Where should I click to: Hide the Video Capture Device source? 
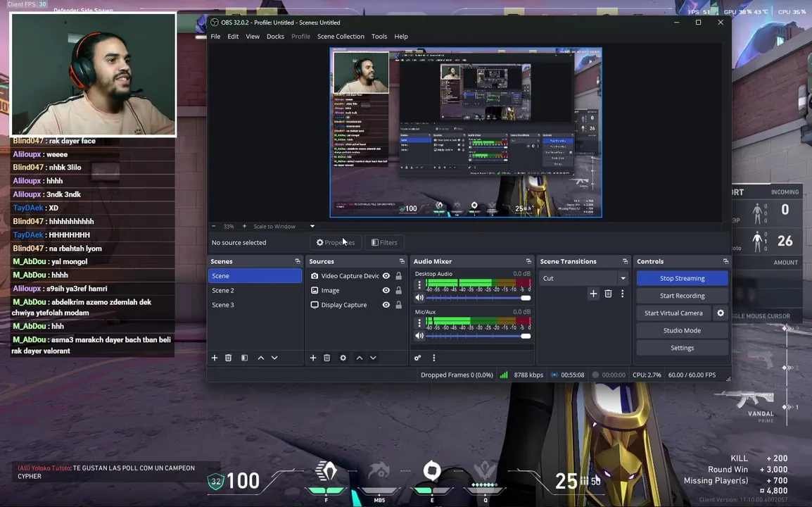386,276
